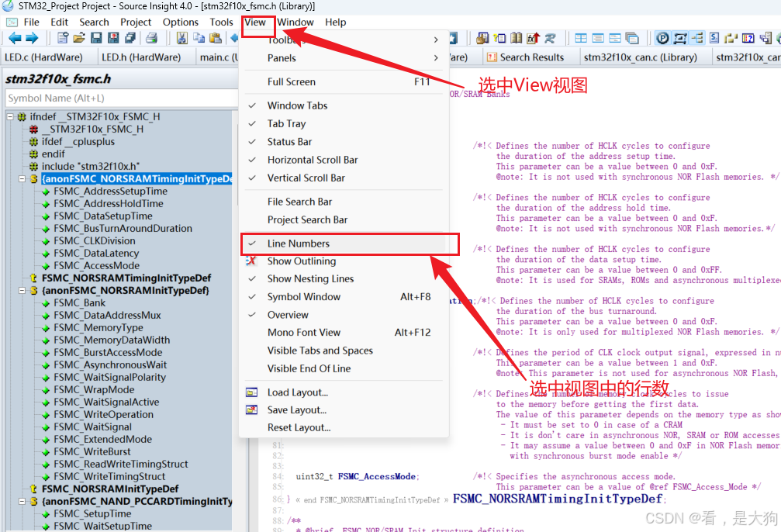
Task: Enable File Search Bar option
Action: (344, 202)
